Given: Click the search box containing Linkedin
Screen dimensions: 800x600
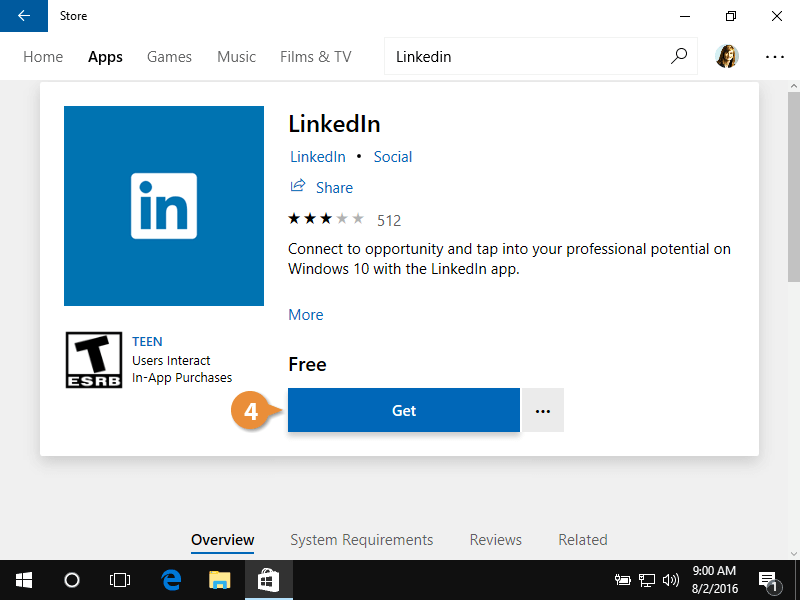Looking at the screenshot, I should tap(541, 56).
